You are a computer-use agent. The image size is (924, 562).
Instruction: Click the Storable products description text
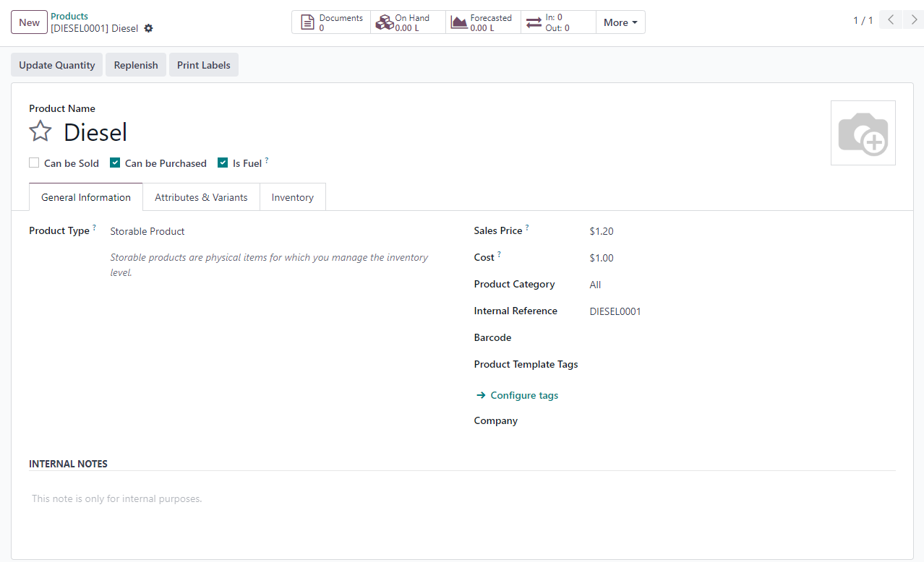point(269,265)
